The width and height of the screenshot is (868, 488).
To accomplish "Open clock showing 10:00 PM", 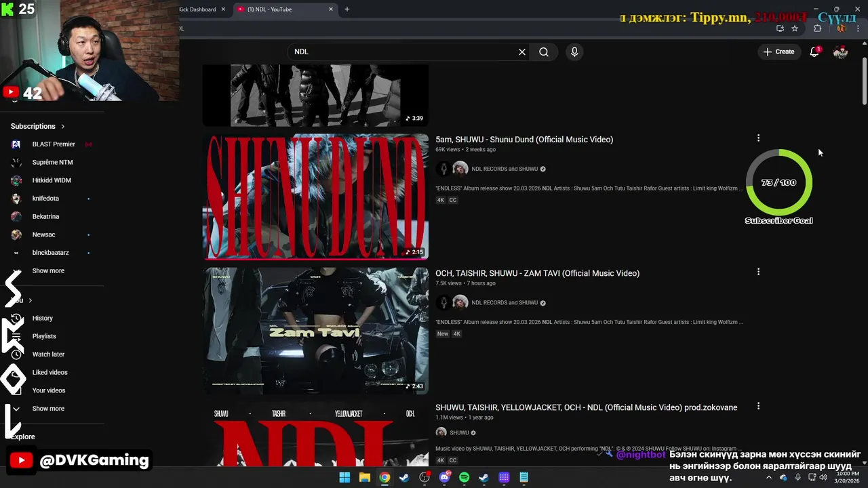I will coord(847,477).
